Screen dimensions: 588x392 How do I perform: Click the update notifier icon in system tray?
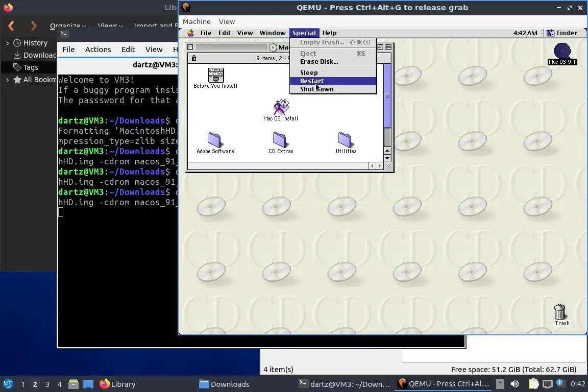click(x=560, y=383)
